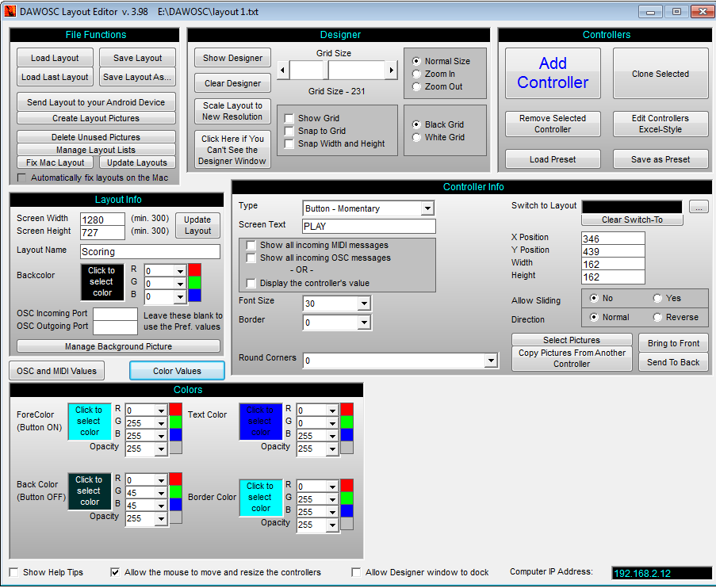Switch to Color Values tab

tap(177, 371)
